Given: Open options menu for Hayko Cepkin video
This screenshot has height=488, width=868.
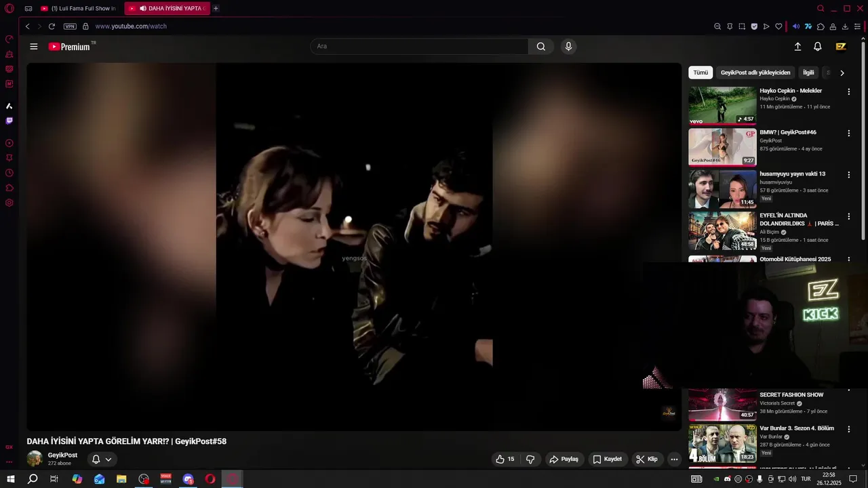Looking at the screenshot, I should (x=848, y=91).
